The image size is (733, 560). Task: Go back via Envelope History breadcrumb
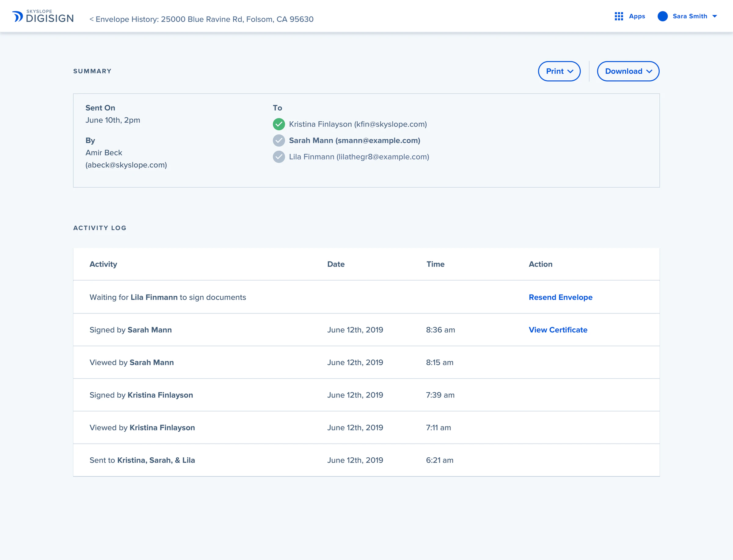click(x=202, y=19)
